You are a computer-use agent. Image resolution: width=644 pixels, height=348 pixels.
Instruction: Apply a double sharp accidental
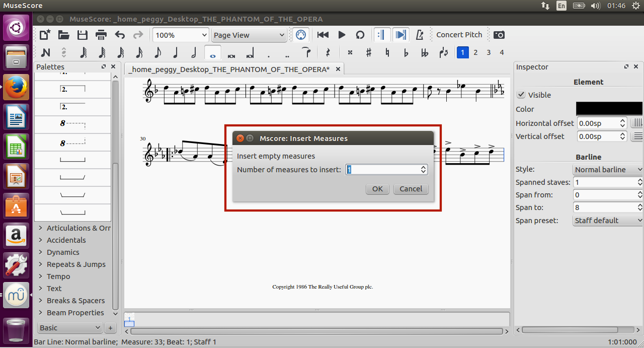pos(350,52)
